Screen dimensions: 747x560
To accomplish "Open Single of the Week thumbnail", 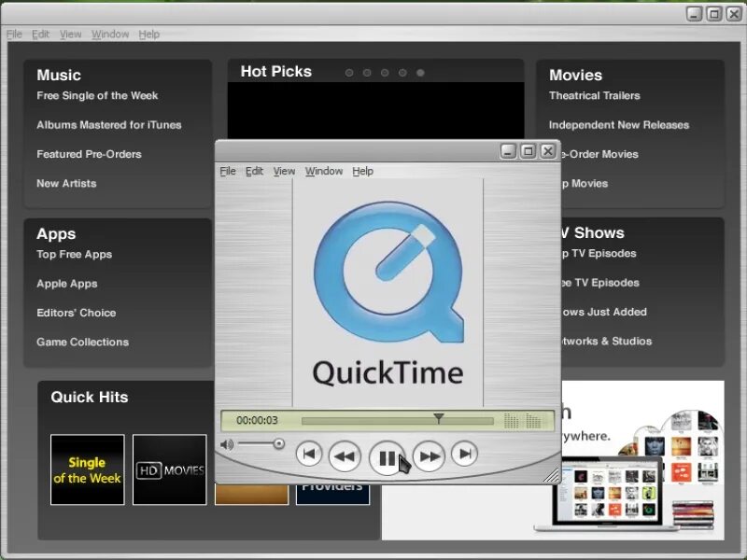I will pos(87,469).
